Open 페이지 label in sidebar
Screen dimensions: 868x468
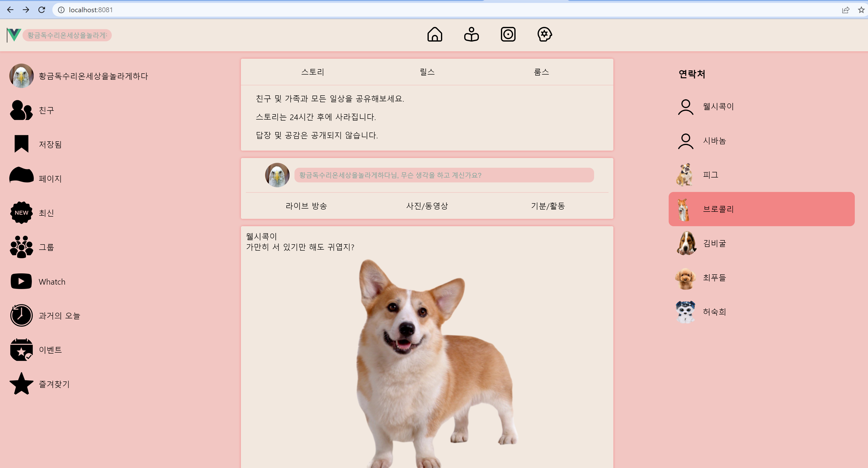click(x=50, y=178)
